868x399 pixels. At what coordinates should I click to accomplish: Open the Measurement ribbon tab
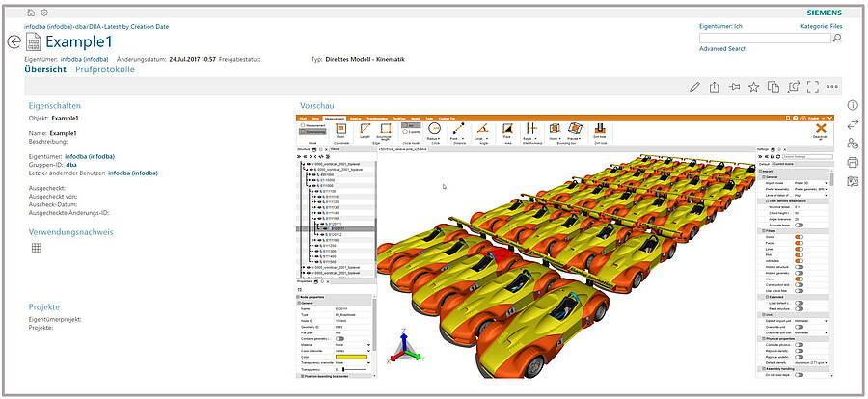point(335,119)
